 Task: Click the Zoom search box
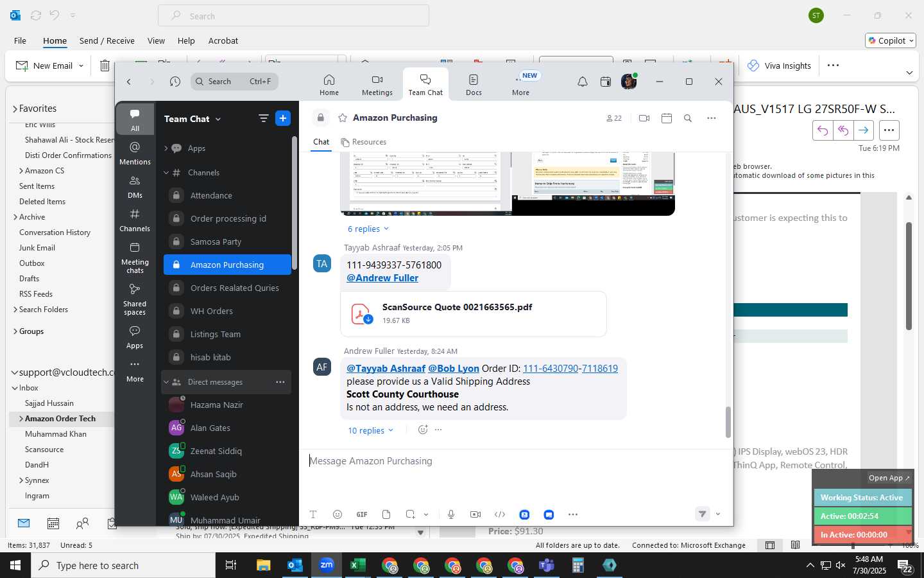point(234,82)
